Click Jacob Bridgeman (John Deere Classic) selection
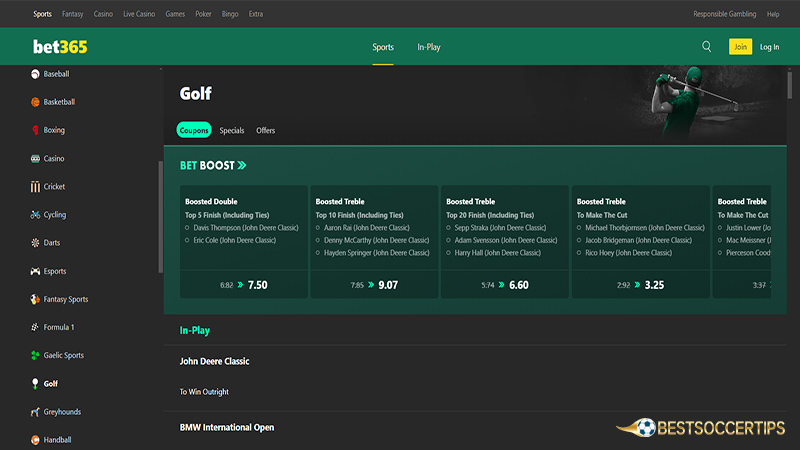 (x=638, y=240)
